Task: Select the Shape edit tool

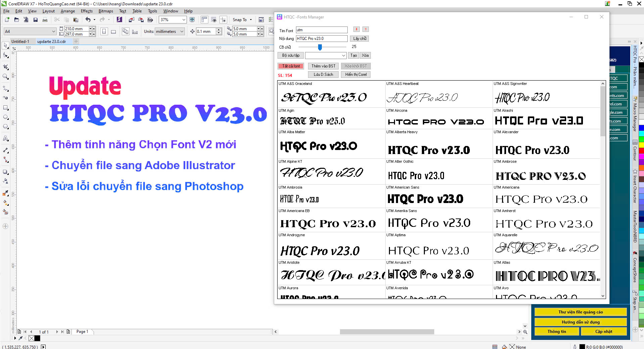Action: tap(5, 55)
